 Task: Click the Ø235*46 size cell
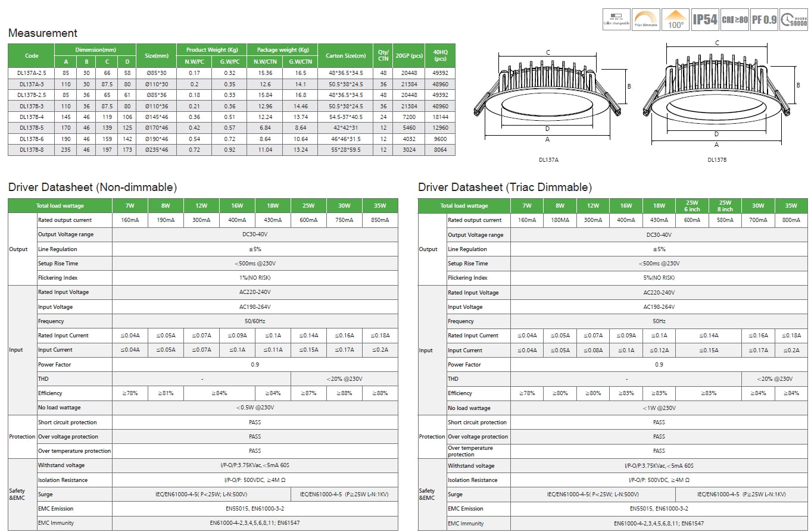(157, 150)
